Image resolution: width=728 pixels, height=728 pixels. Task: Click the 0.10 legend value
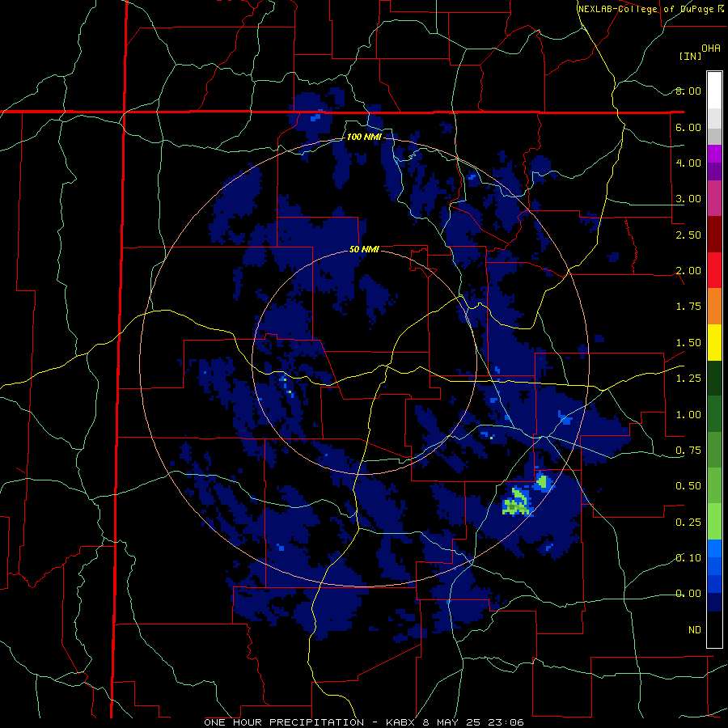(x=688, y=558)
